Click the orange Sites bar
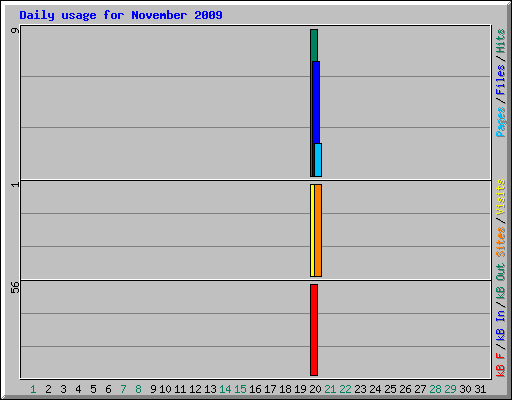Image resolution: width=512 pixels, height=400 pixels. pos(318,230)
